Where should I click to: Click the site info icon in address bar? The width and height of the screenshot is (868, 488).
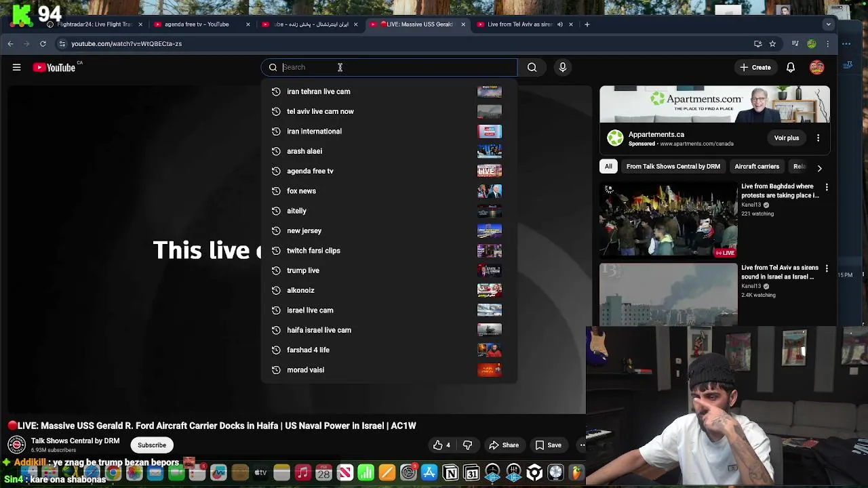click(62, 43)
